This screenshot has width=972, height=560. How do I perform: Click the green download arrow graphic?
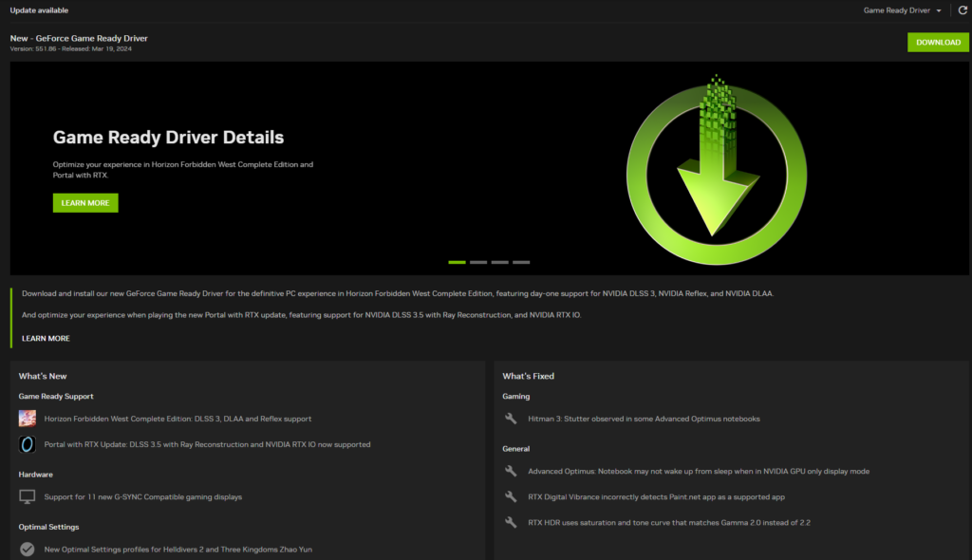(x=717, y=171)
